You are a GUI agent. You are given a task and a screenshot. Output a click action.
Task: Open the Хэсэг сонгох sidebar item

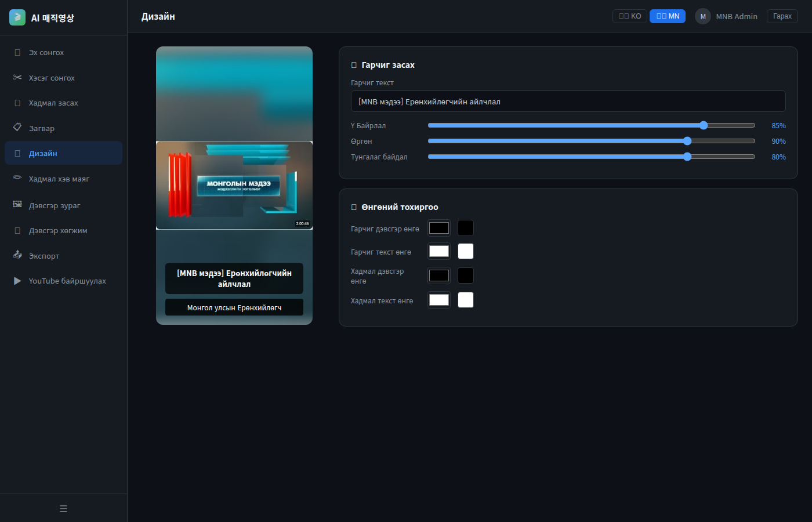pyautogui.click(x=63, y=78)
